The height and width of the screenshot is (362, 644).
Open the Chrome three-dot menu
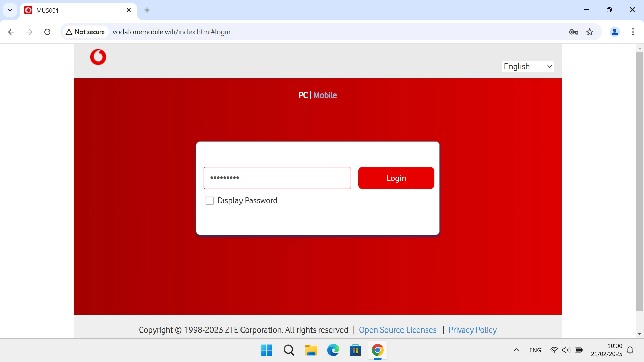(633, 32)
